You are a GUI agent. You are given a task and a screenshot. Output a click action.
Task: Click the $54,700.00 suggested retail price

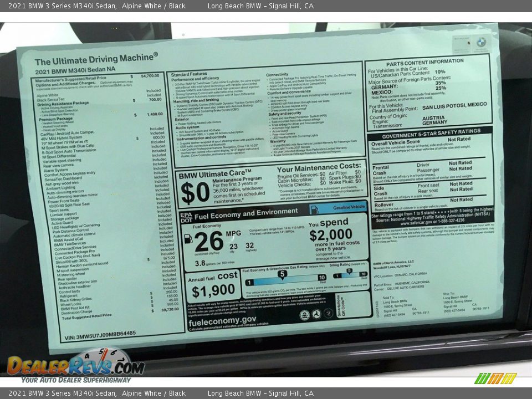[x=150, y=76]
